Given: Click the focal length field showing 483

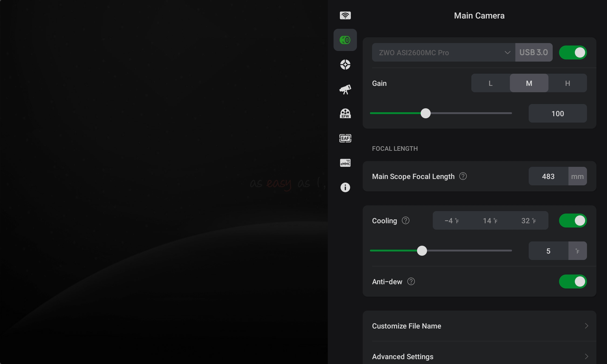Looking at the screenshot, I should pos(548,176).
